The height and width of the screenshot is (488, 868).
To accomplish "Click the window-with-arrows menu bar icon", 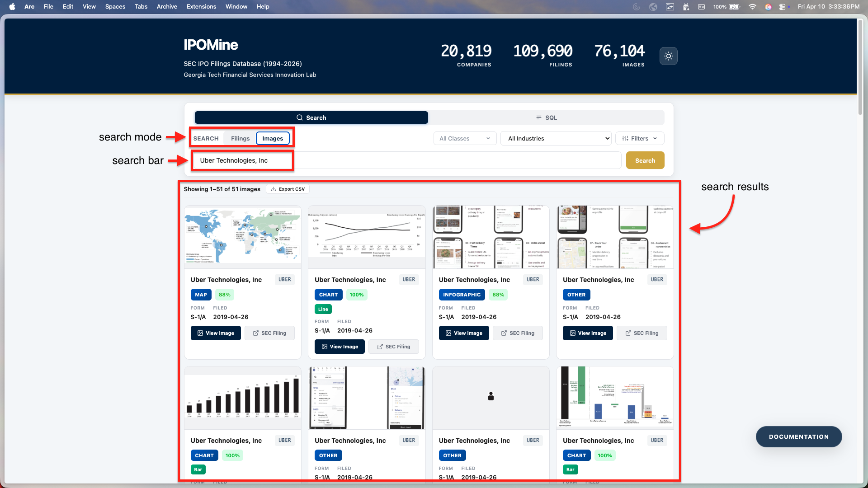I will [x=670, y=6].
